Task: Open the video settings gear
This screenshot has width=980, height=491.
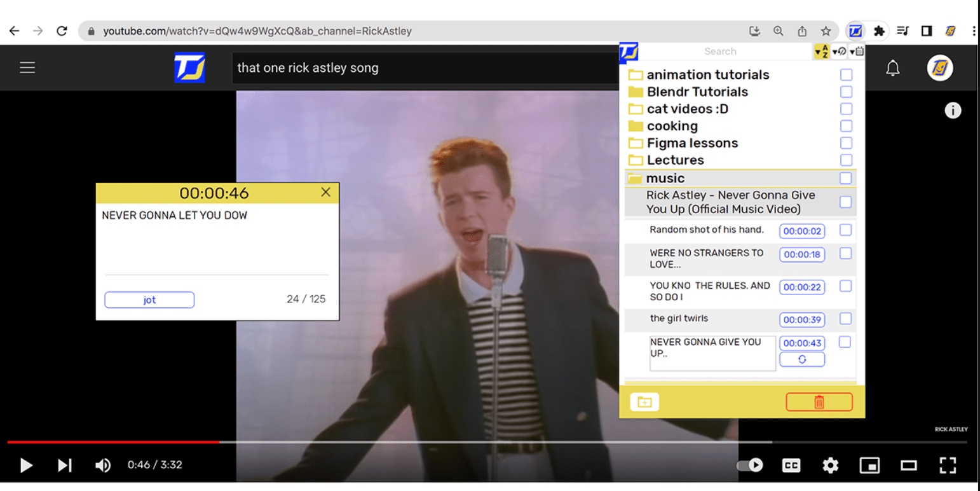Action: 830,466
